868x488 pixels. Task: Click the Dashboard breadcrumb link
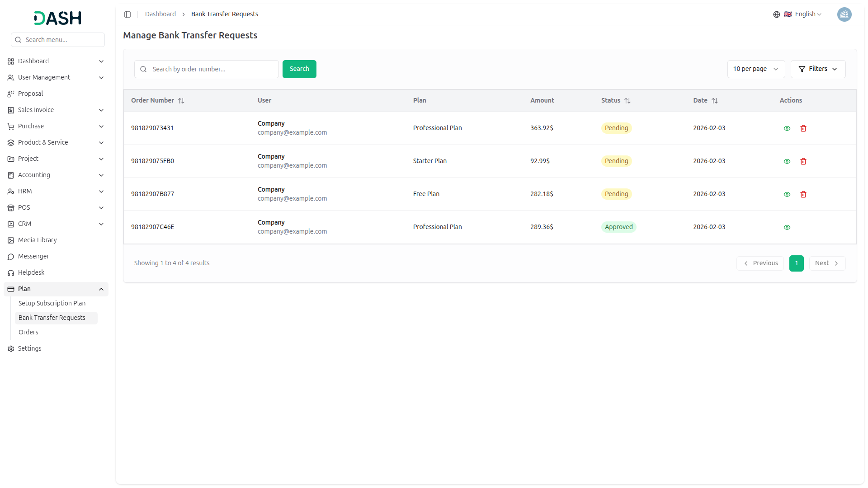tap(160, 14)
